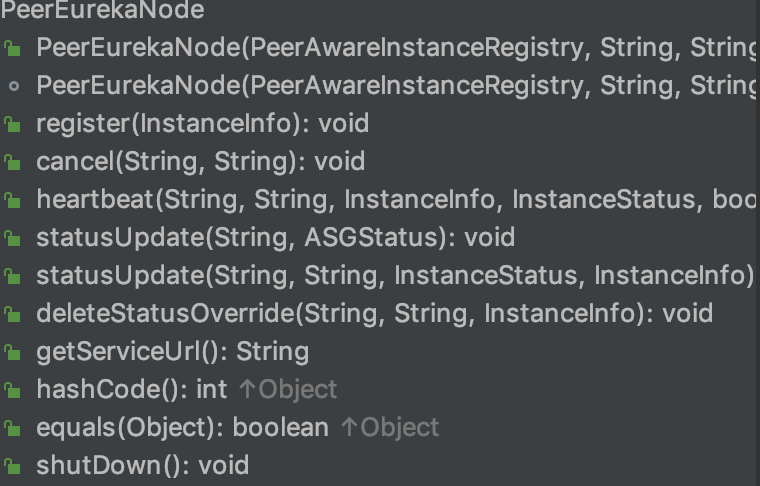The height and width of the screenshot is (486, 760).
Task: Select getServiceUrl(): String method
Action: 172,352
